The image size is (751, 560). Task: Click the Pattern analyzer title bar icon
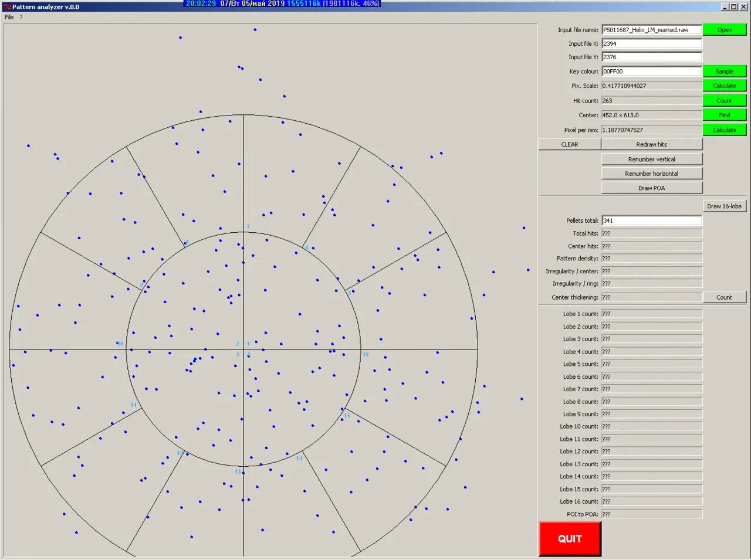[x=8, y=7]
